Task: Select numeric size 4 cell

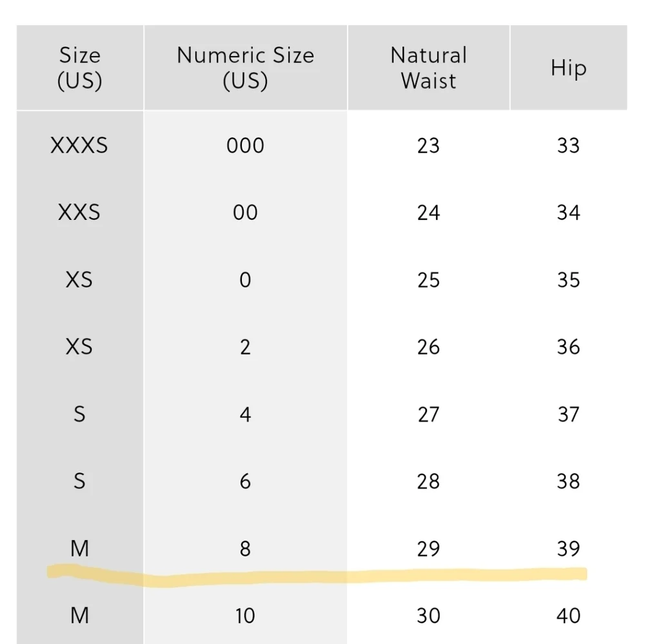Action: pyautogui.click(x=245, y=414)
